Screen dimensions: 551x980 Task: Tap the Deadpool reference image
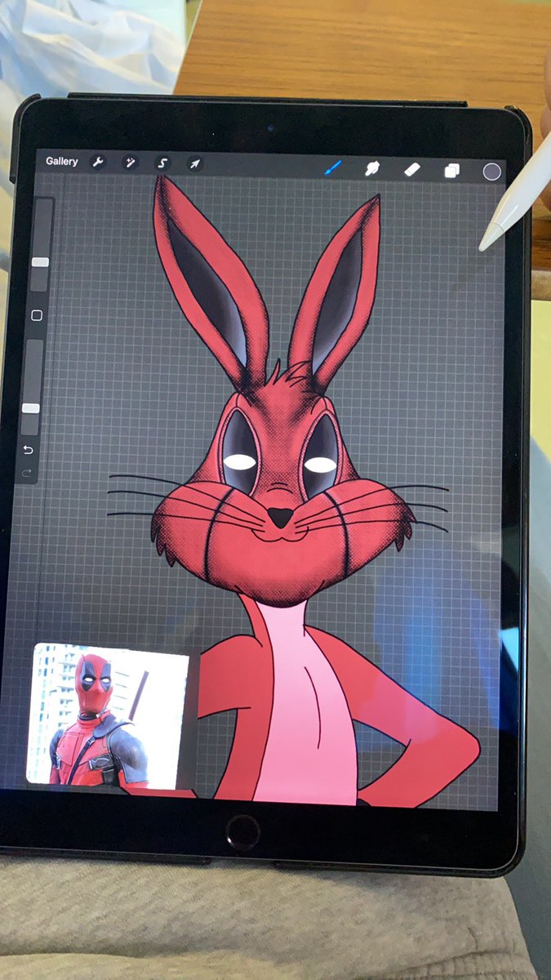click(x=109, y=717)
